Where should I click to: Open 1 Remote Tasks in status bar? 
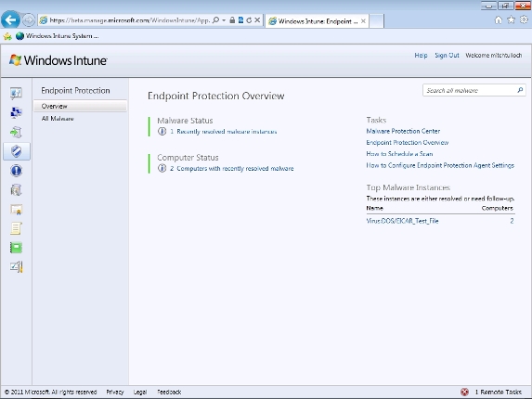(x=498, y=392)
